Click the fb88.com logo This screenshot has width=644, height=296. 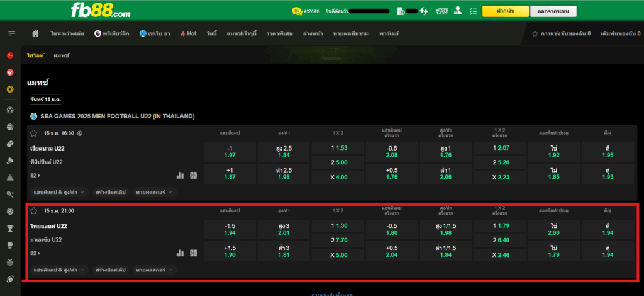click(101, 11)
